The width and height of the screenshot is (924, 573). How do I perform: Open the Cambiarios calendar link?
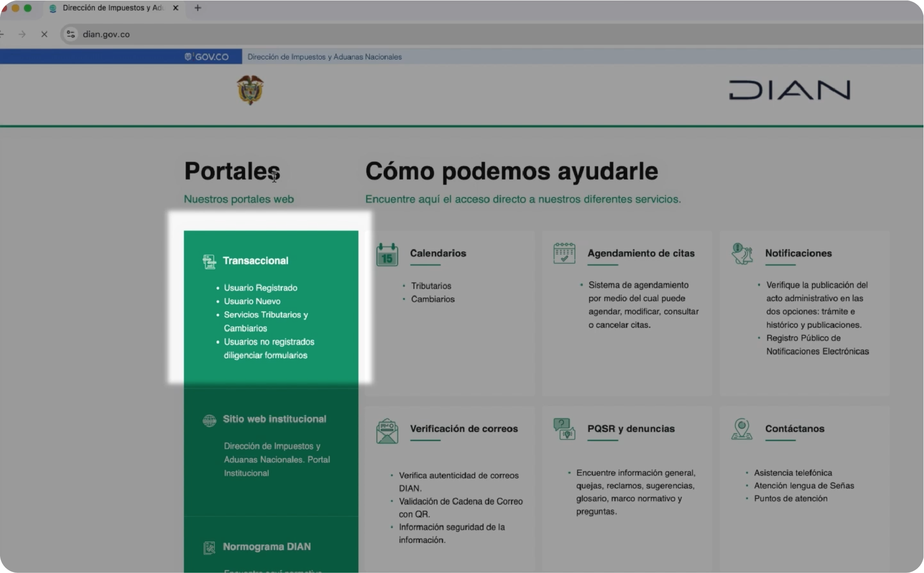[x=433, y=299]
